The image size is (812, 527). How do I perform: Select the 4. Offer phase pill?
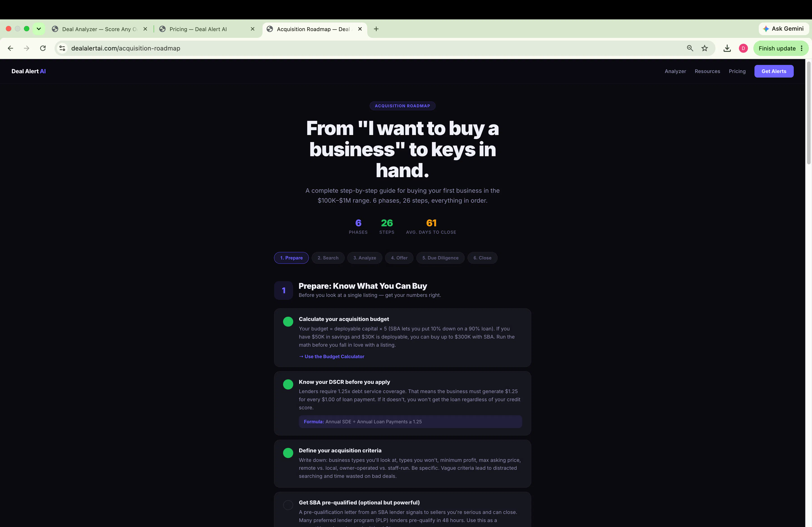399,258
